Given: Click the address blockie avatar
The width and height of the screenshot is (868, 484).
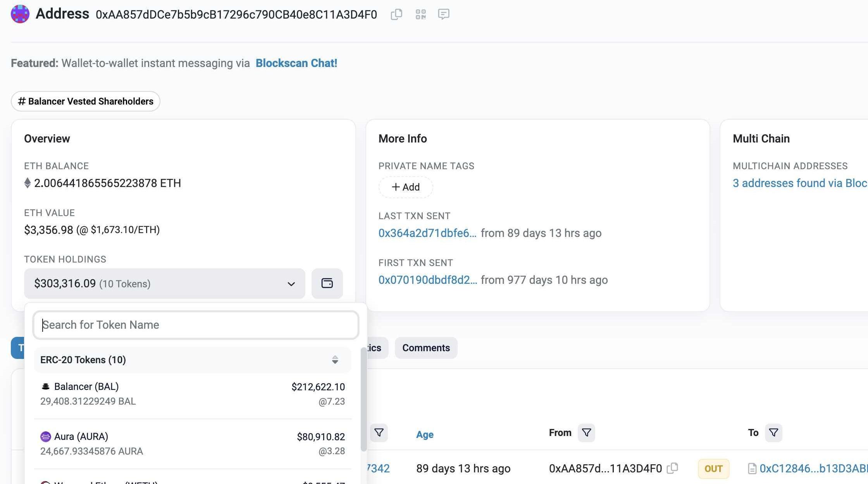Looking at the screenshot, I should point(20,14).
